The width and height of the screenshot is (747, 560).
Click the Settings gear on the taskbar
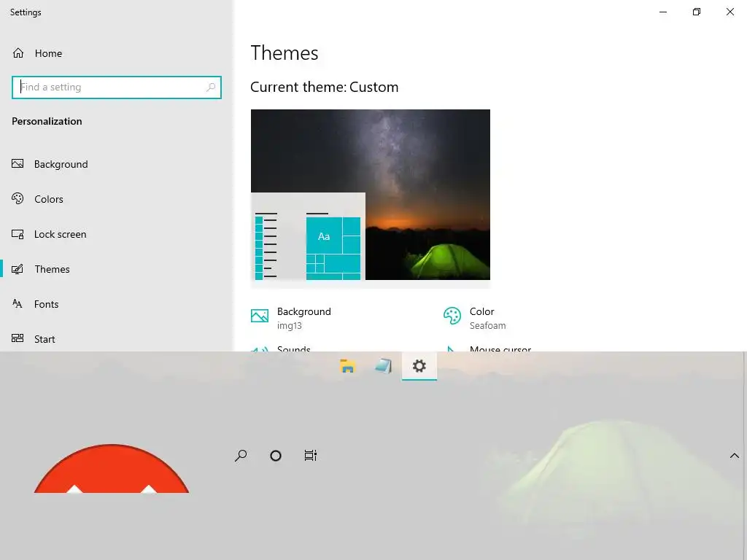(419, 366)
